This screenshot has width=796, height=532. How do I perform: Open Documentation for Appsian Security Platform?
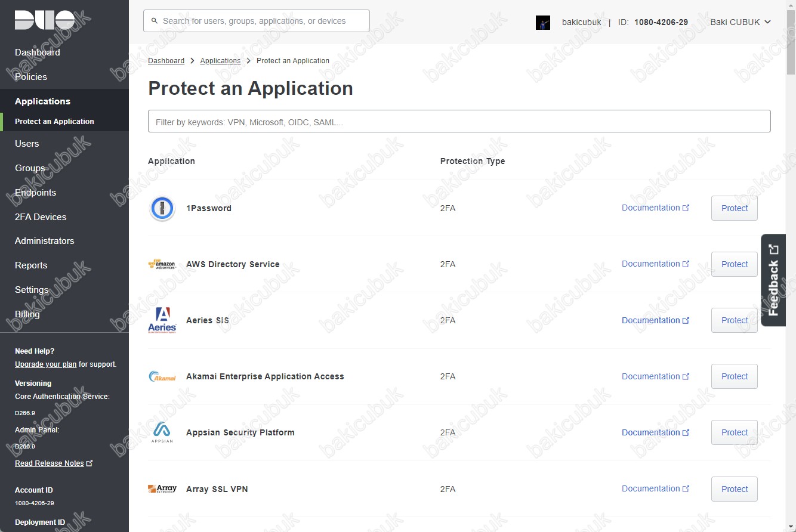656,432
